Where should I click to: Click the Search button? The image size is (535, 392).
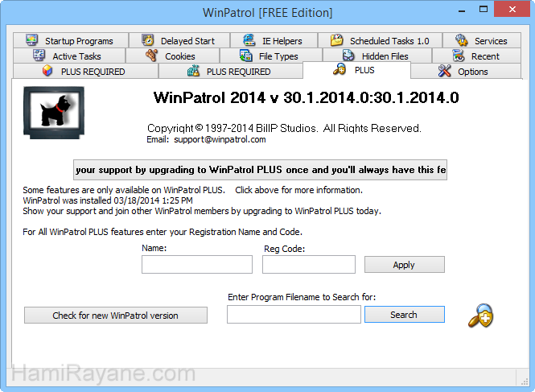(x=405, y=315)
